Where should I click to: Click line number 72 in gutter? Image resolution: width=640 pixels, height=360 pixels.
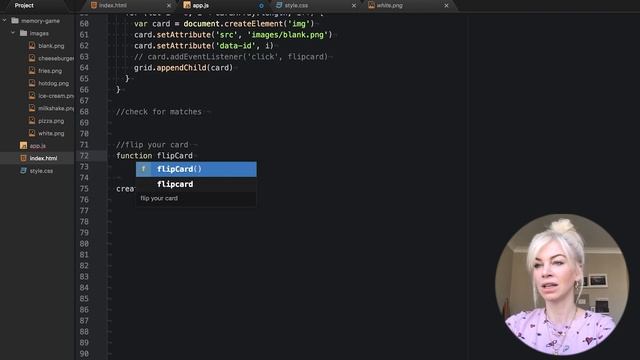coord(84,156)
